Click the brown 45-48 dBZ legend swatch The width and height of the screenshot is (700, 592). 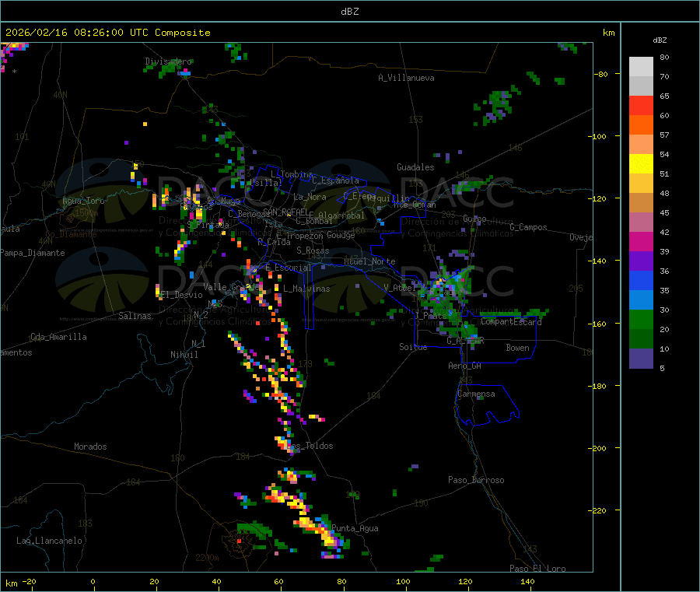pos(641,203)
